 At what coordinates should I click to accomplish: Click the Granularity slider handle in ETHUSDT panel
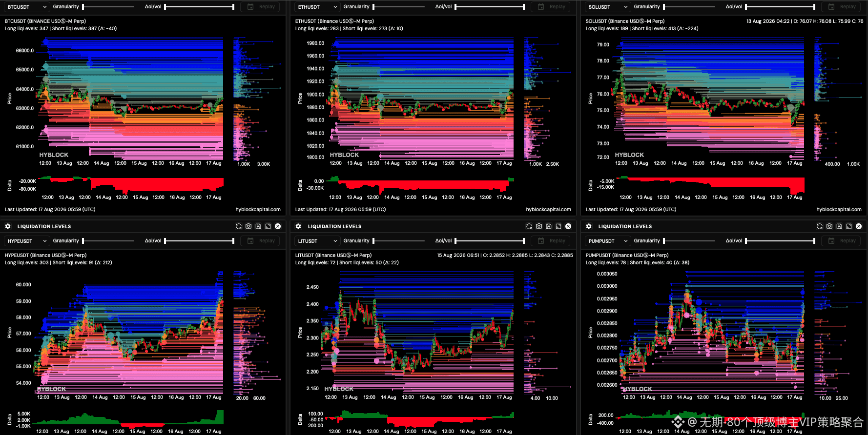(374, 7)
